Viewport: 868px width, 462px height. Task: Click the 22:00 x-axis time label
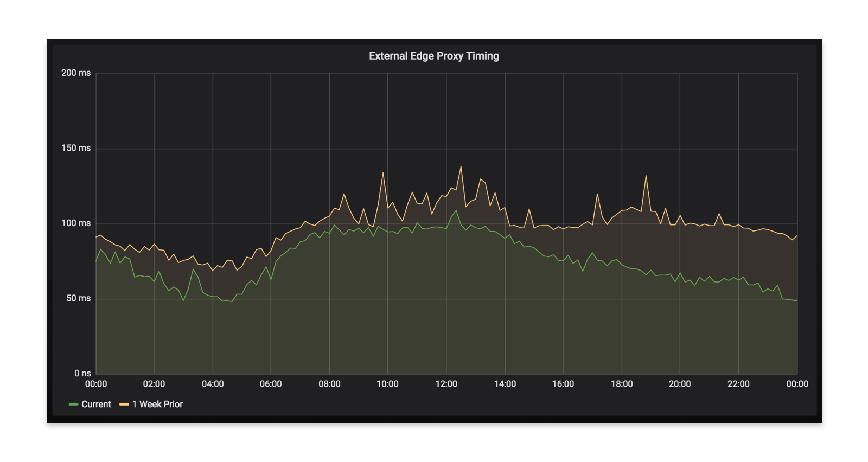point(738,384)
